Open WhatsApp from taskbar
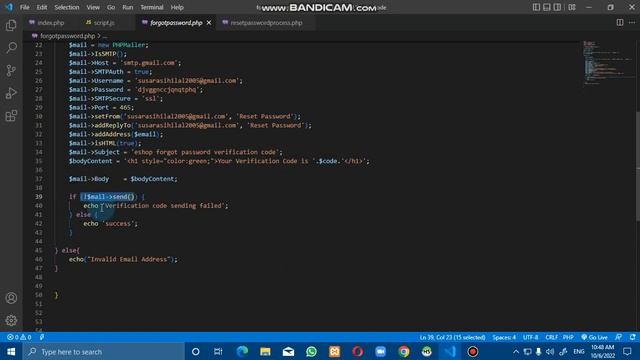 (x=311, y=351)
